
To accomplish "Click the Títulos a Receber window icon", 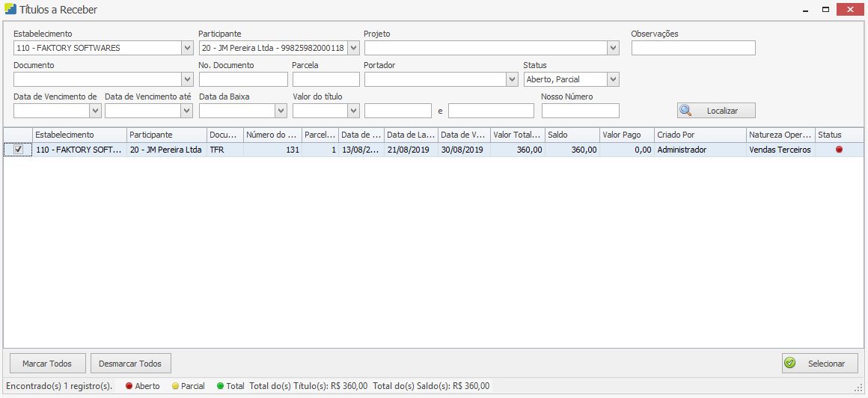I will 9,10.
